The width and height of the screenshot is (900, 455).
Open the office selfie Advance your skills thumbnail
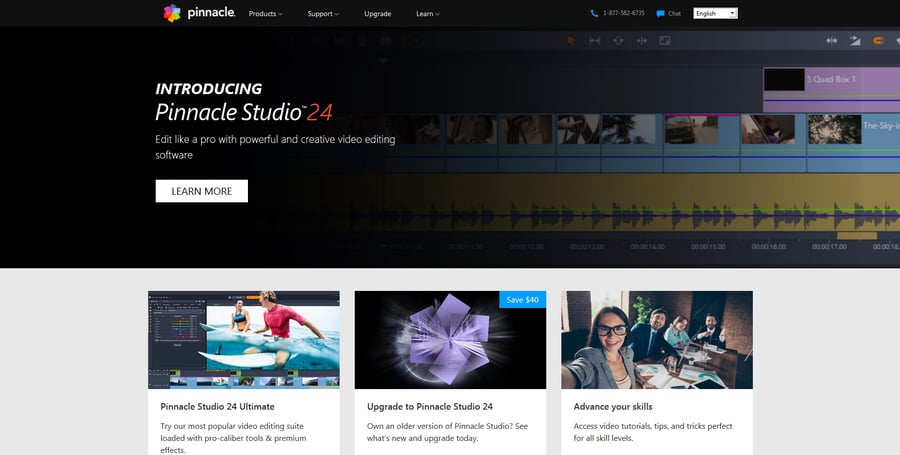[657, 340]
